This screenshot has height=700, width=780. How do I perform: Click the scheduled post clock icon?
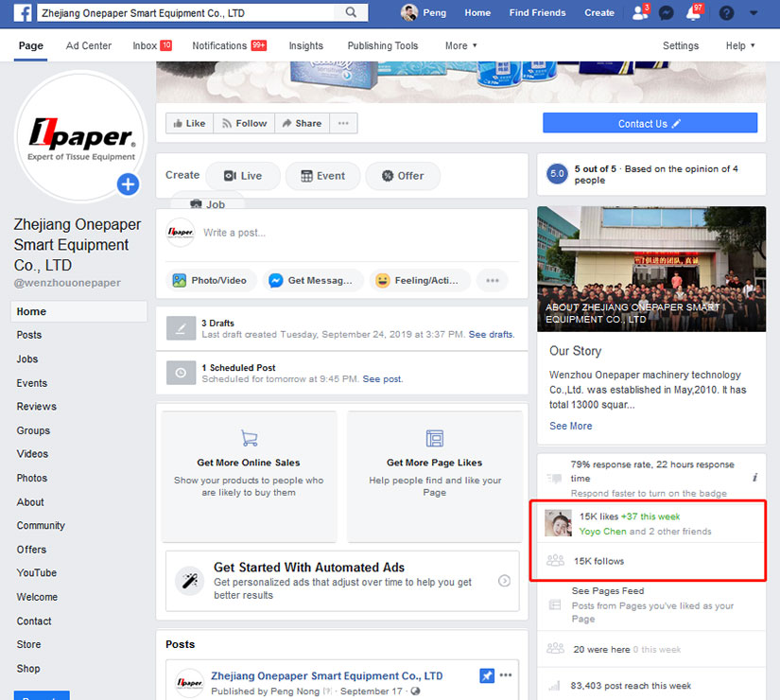click(x=181, y=373)
